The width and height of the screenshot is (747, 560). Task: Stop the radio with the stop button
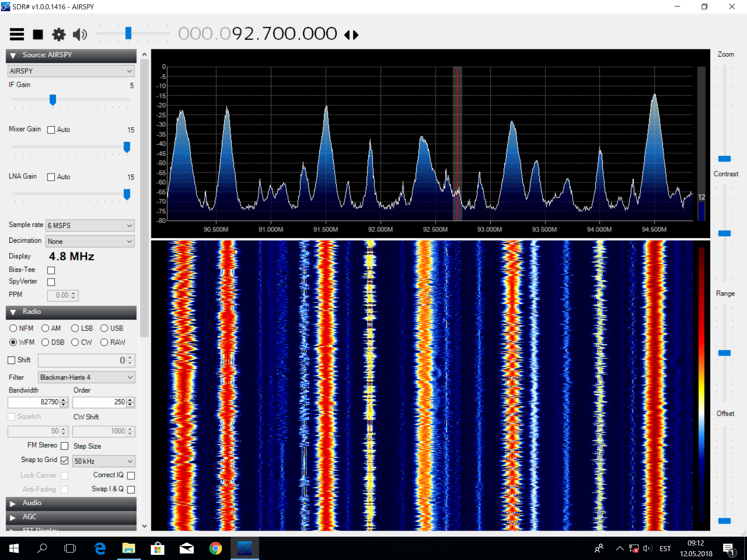(38, 35)
